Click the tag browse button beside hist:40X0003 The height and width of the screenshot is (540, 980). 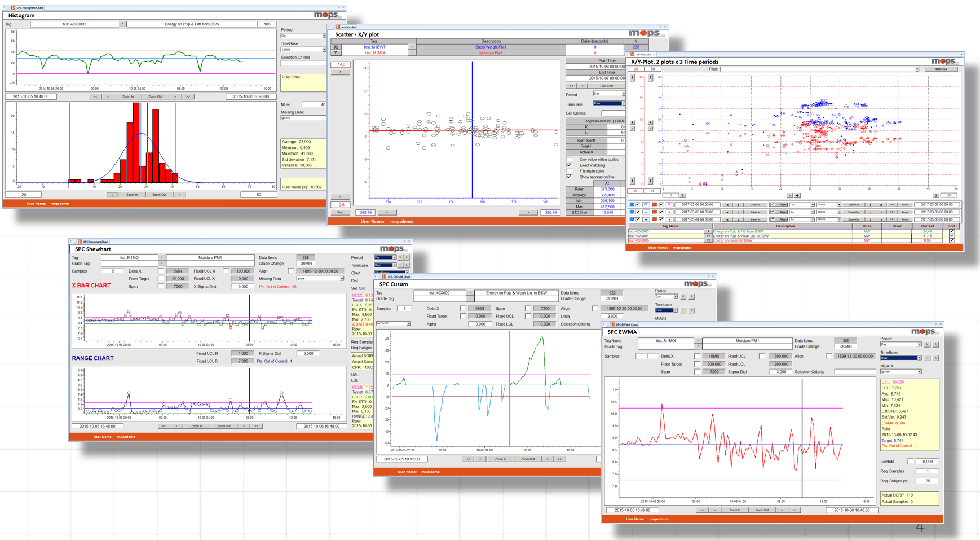pyautogui.click(x=123, y=24)
